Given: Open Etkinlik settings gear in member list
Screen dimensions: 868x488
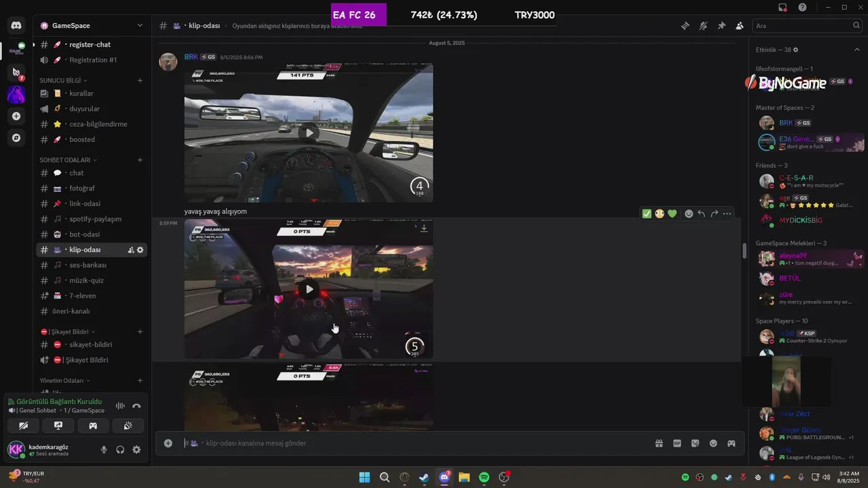Looking at the screenshot, I should [x=795, y=50].
